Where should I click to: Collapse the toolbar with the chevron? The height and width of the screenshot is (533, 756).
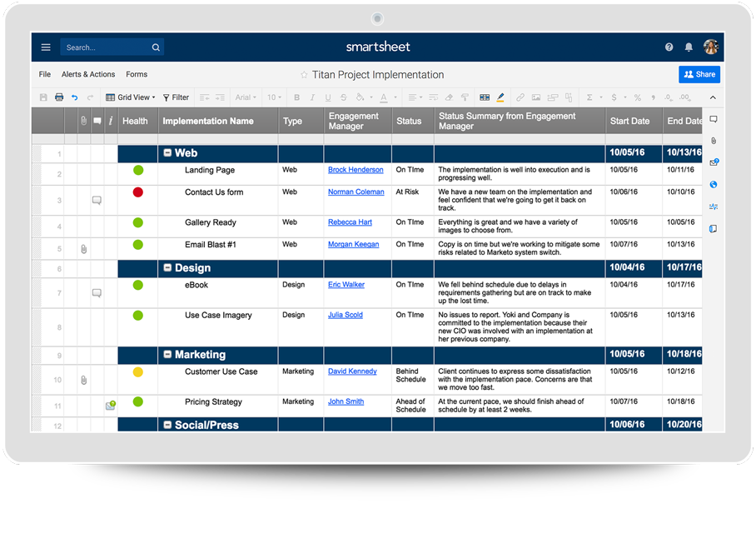pos(713,97)
